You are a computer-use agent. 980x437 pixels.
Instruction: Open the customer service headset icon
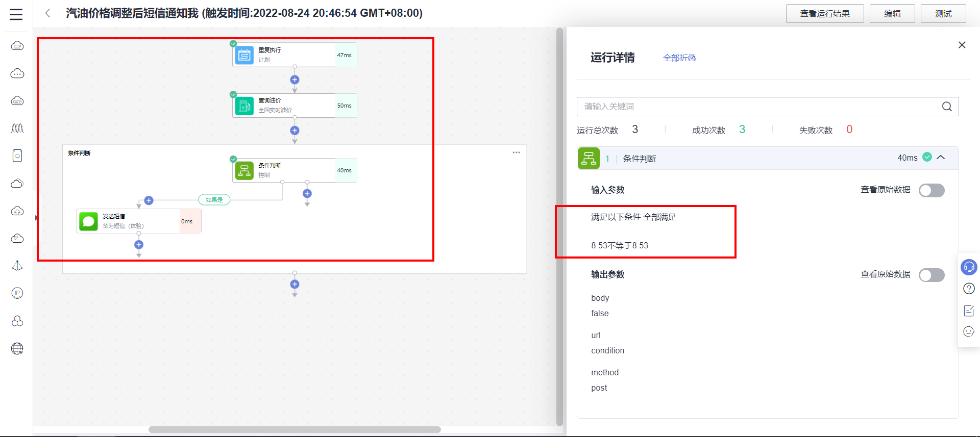pyautogui.click(x=969, y=267)
